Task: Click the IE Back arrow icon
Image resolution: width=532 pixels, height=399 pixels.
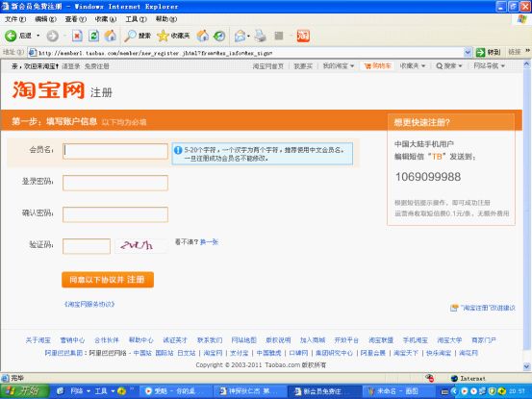Action: [11, 36]
